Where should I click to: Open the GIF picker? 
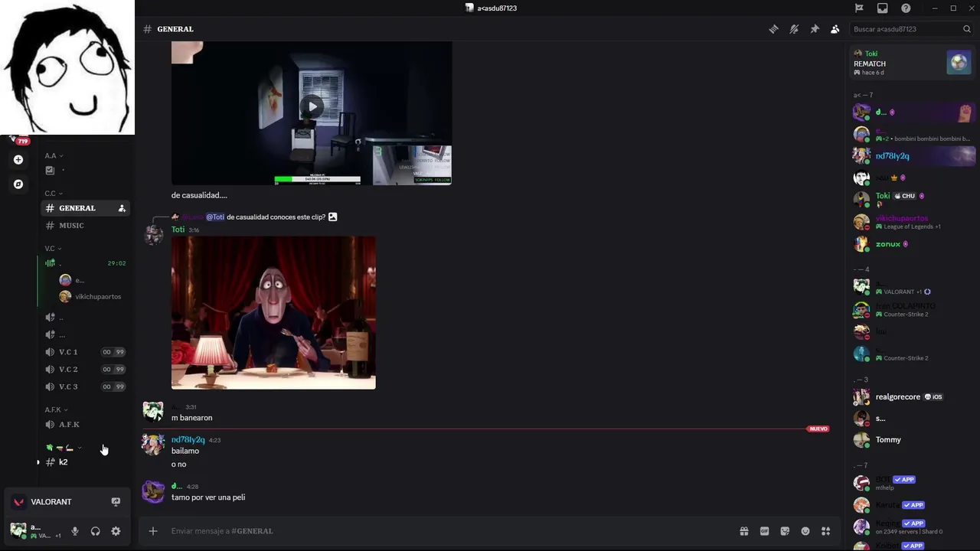coord(764,531)
